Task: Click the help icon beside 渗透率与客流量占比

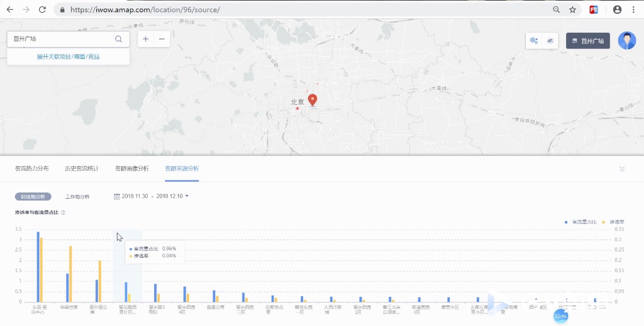Action: (63, 213)
